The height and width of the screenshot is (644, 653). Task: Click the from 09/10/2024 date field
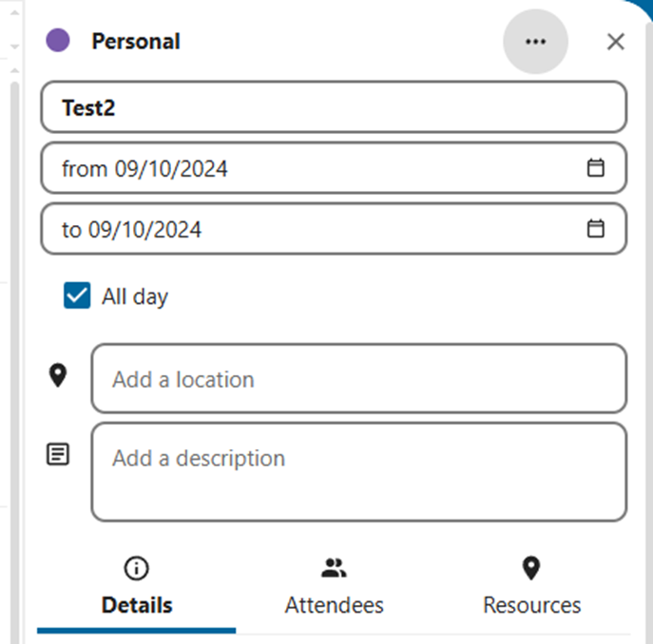click(304, 169)
